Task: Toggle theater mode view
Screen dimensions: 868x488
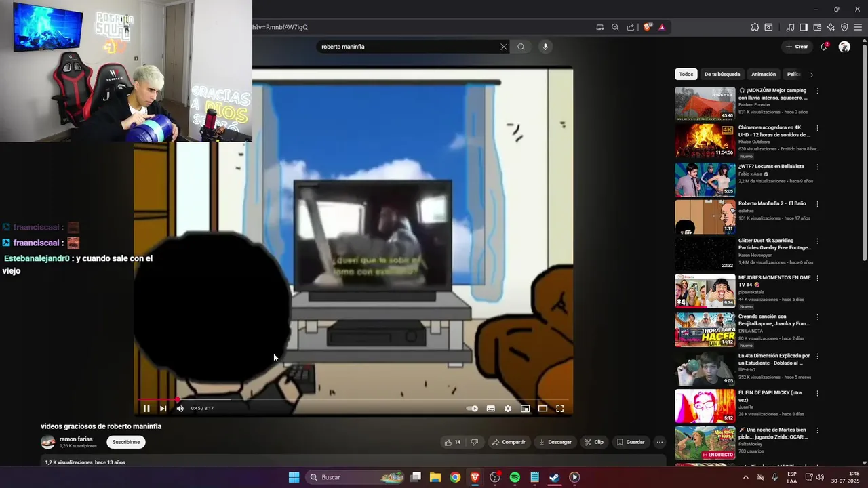Action: [x=542, y=409]
